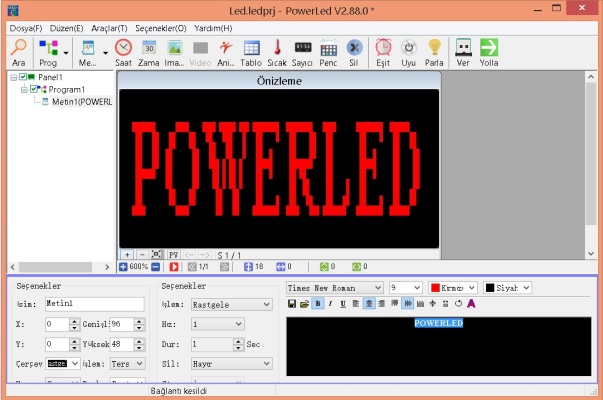Click the Ara search tool
Screen dimensions: 603x400
pyautogui.click(x=18, y=53)
